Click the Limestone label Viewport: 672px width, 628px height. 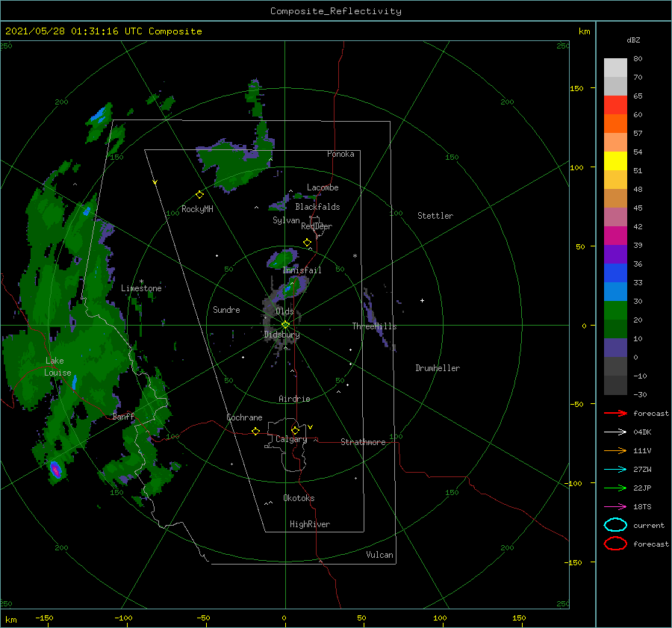click(141, 288)
